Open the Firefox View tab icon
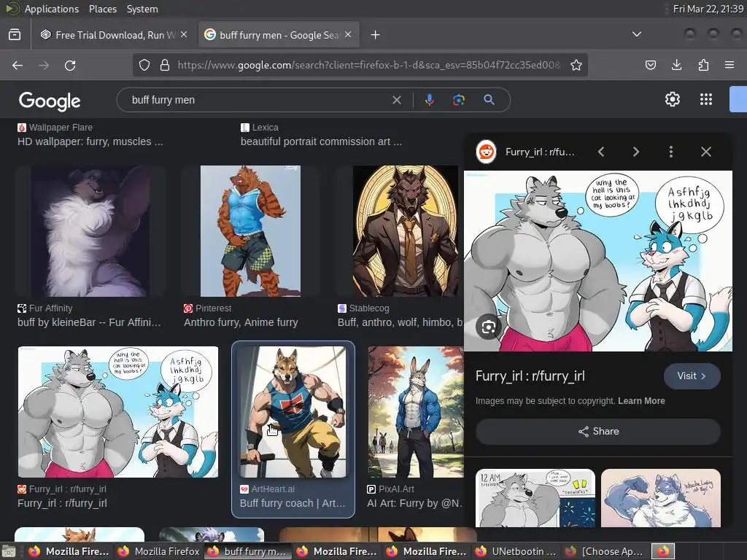The image size is (747, 560). [15, 35]
